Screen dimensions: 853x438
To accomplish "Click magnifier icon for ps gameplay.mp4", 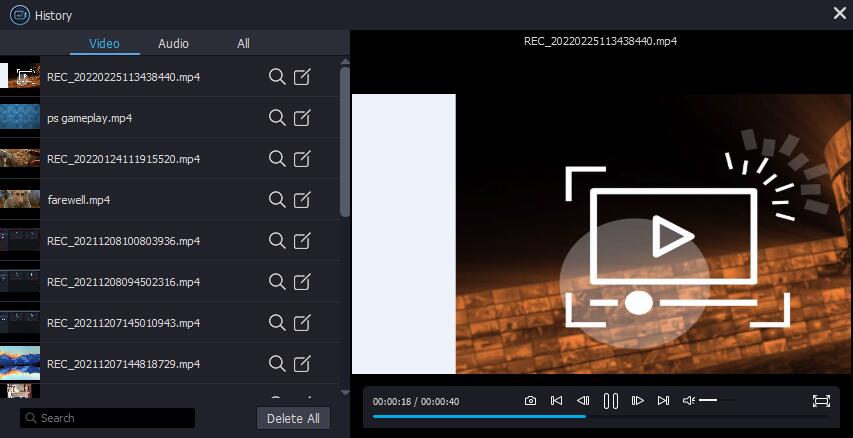I will click(x=277, y=118).
